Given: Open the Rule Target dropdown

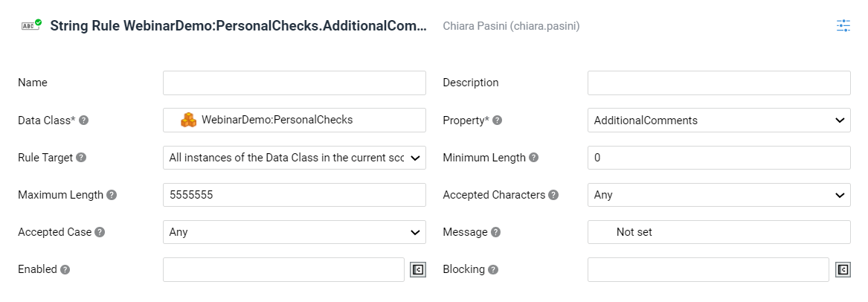Looking at the screenshot, I should point(295,158).
